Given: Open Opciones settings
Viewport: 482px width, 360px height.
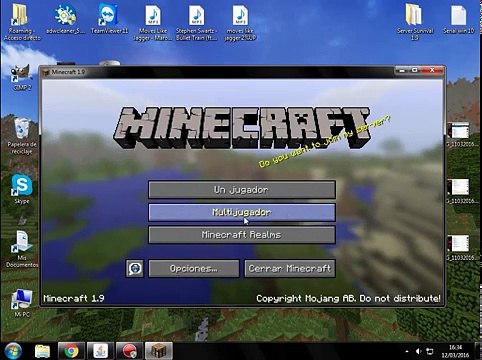Looking at the screenshot, I should [194, 268].
